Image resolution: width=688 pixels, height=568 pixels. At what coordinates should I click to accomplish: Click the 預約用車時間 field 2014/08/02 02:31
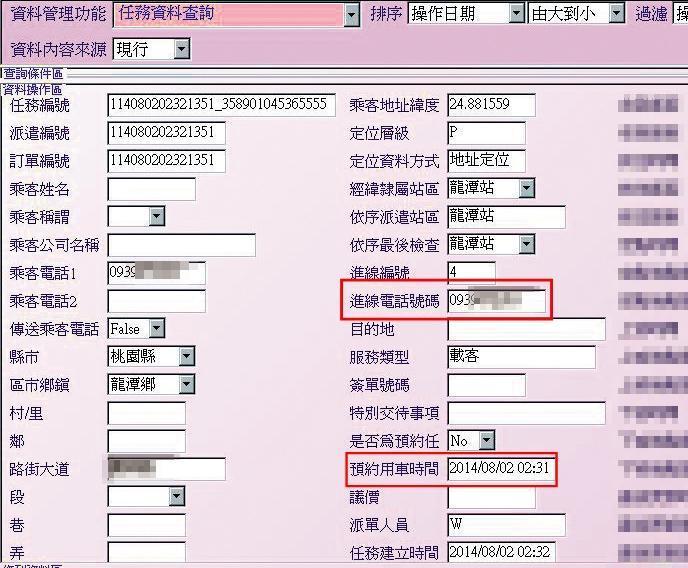click(x=501, y=469)
